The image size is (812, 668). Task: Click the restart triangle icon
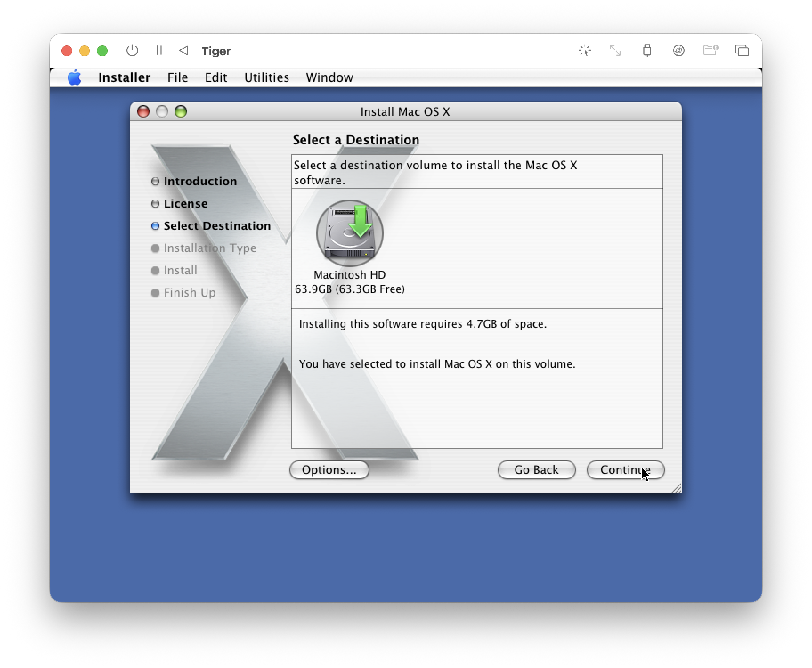[x=183, y=50]
